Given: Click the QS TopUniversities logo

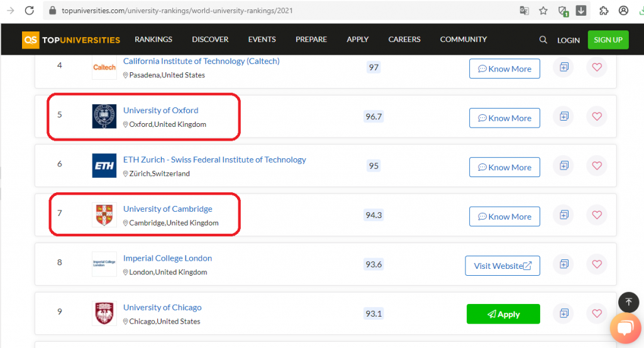Looking at the screenshot, I should point(71,40).
